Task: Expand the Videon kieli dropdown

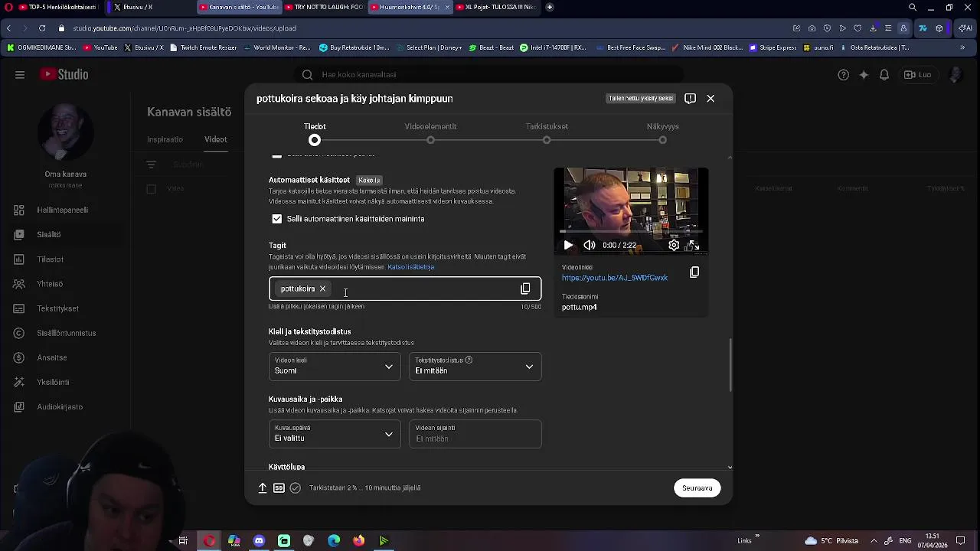Action: 334,367
